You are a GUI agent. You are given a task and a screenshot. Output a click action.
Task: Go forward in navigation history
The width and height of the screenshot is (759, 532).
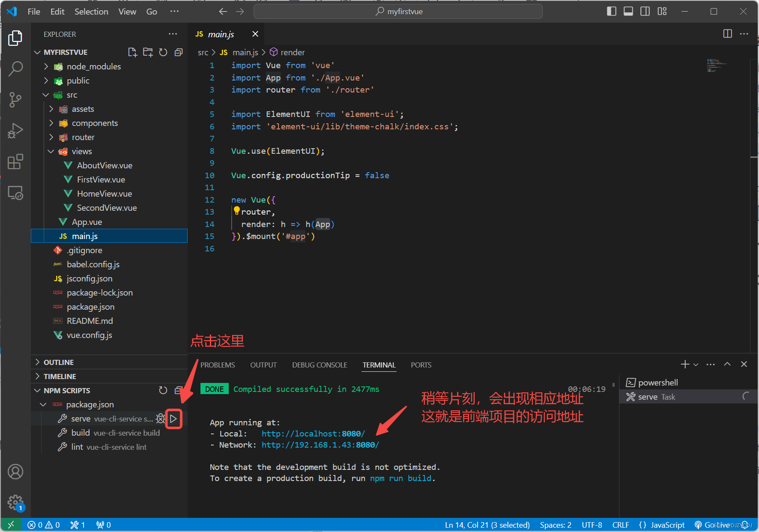[240, 12]
